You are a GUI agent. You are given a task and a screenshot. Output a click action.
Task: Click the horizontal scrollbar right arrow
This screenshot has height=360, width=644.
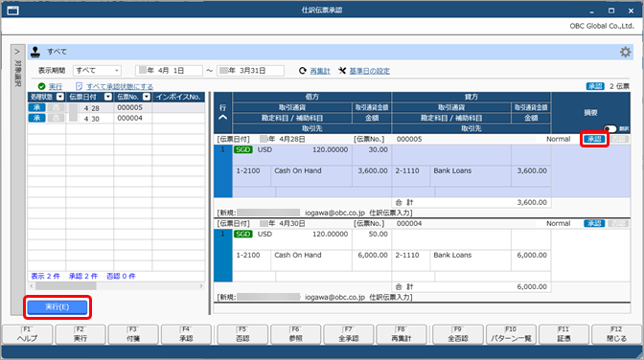tap(201, 286)
